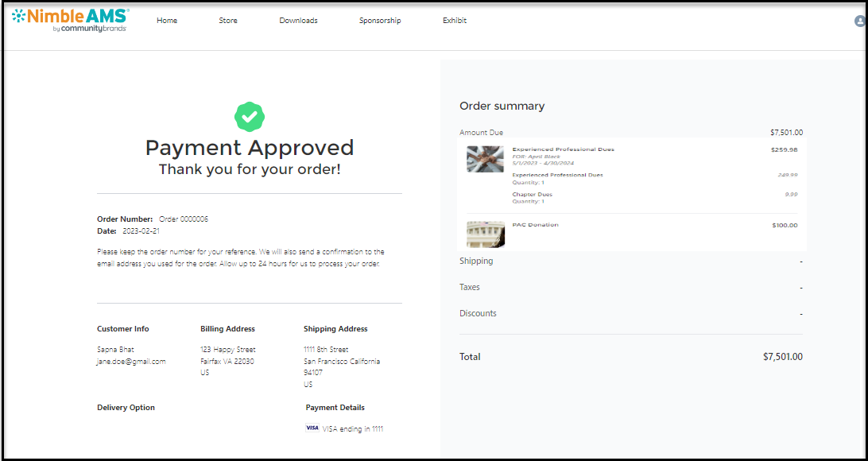Click the PAC Donation thumbnail image

point(485,234)
